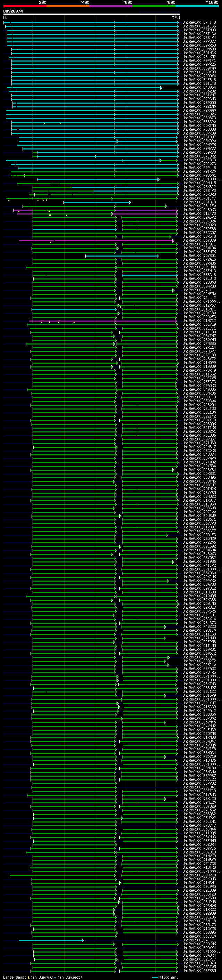This screenshot has width=222, height=980.
Task: Select hit UniRef100_B1I662
Action: point(199,374)
